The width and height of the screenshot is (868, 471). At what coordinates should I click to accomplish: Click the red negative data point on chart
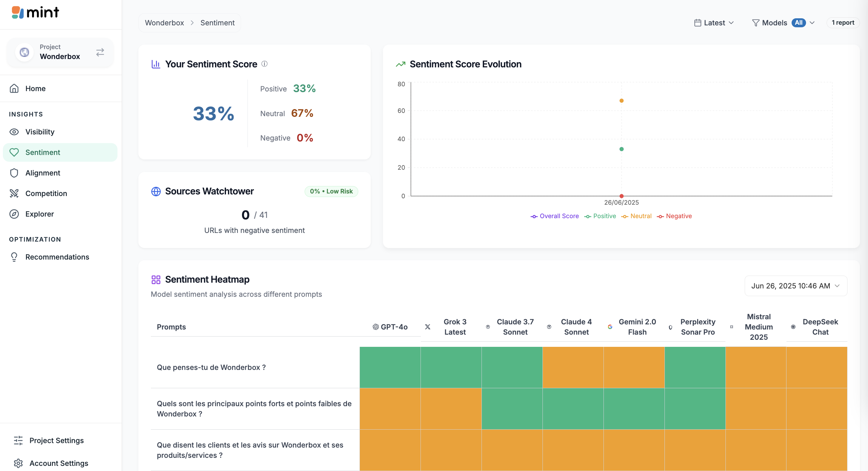pos(621,196)
